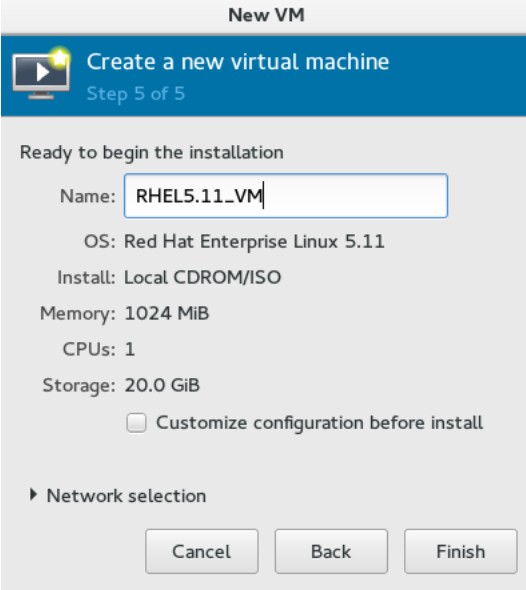Click the CPUs value "1"
This screenshot has width=526, height=590.
(130, 349)
